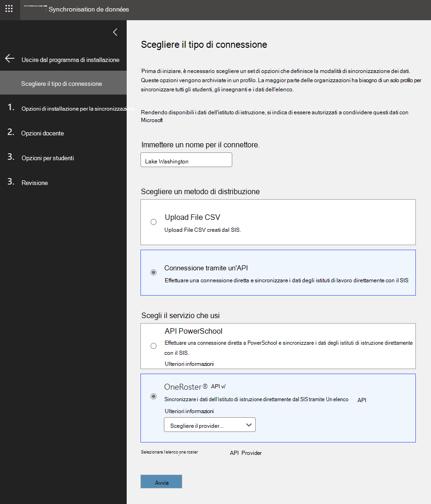Image resolution: width=431 pixels, height=504 pixels.
Task: Click the Avvia button
Action: point(162,482)
